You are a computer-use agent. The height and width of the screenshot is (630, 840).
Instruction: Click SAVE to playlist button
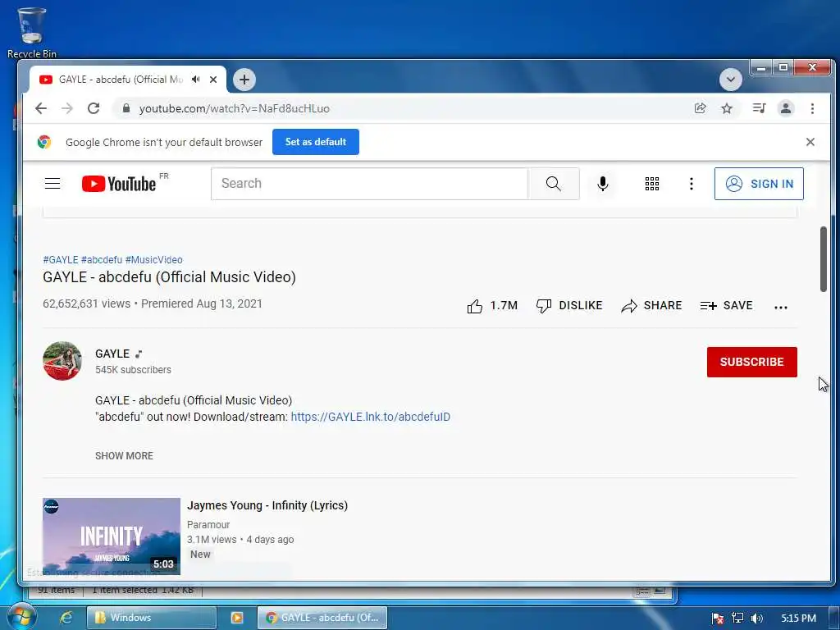726,306
